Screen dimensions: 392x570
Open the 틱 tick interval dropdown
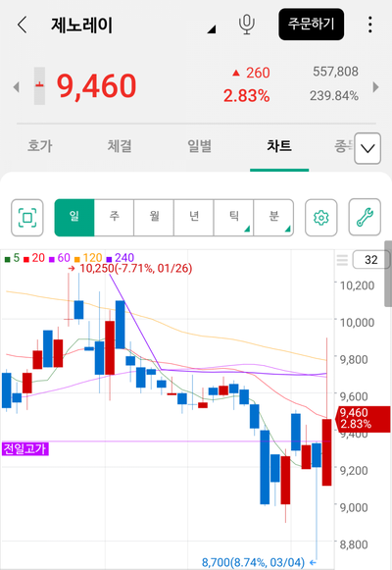[234, 218]
